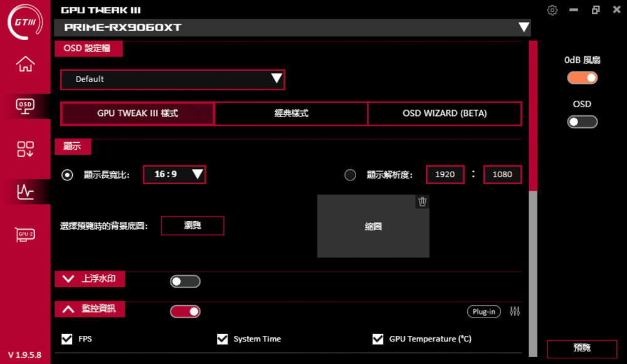Disable the 監控資訊 toggle

[185, 311]
